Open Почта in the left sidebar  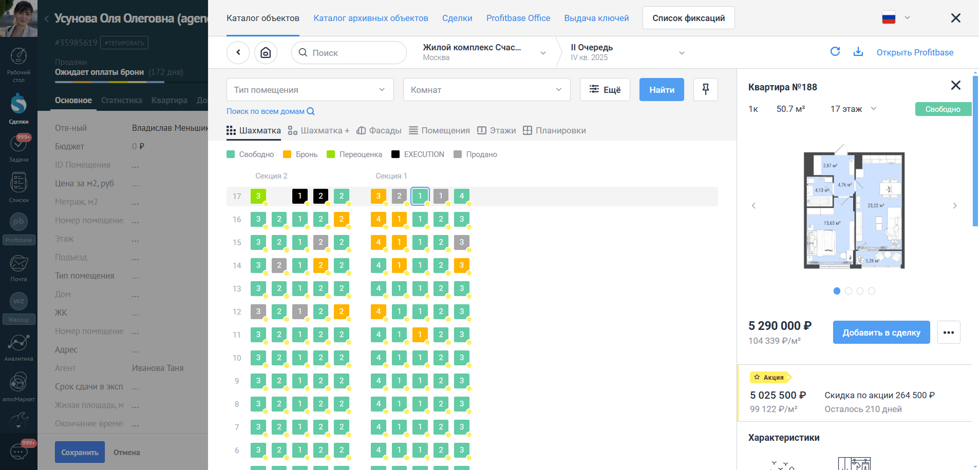point(18,268)
